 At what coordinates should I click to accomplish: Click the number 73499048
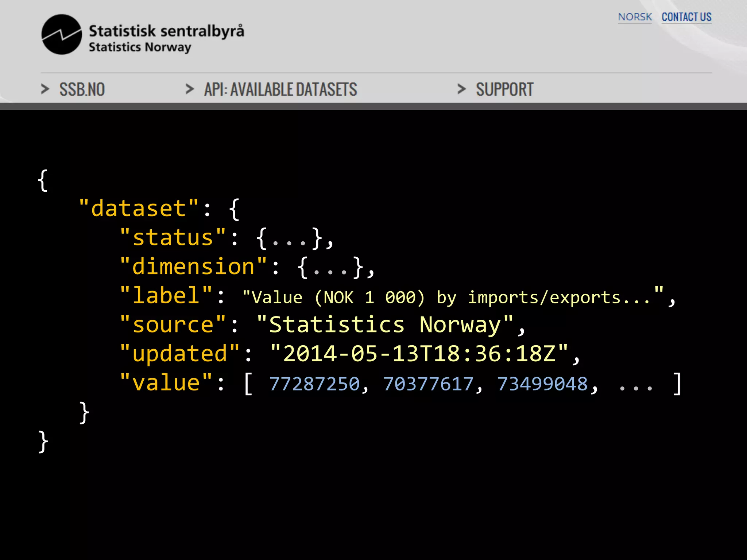pyautogui.click(x=542, y=384)
